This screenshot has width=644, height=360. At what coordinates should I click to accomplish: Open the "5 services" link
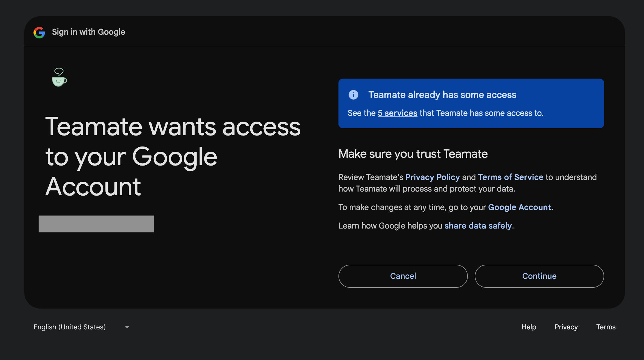(397, 113)
